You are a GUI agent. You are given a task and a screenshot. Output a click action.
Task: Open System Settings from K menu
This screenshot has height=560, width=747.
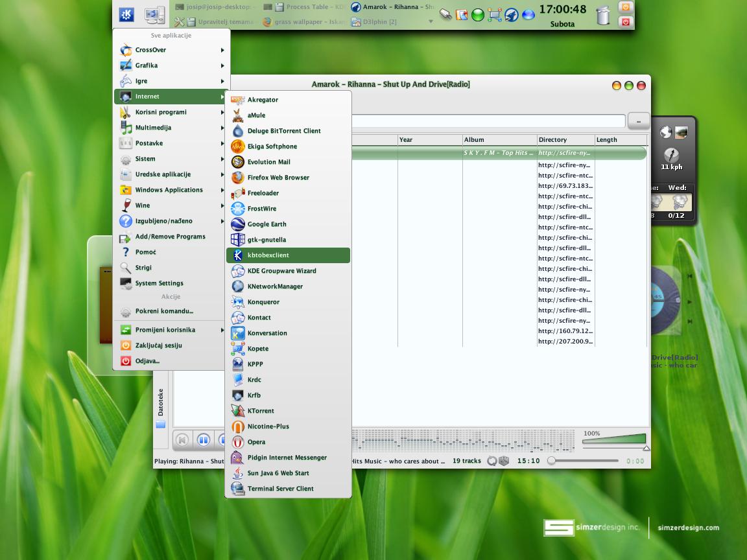coord(171,283)
